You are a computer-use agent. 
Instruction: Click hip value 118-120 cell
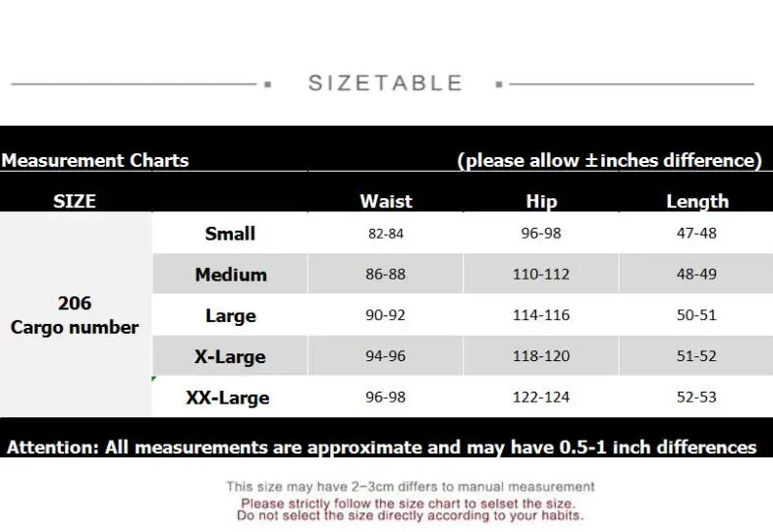point(541,356)
